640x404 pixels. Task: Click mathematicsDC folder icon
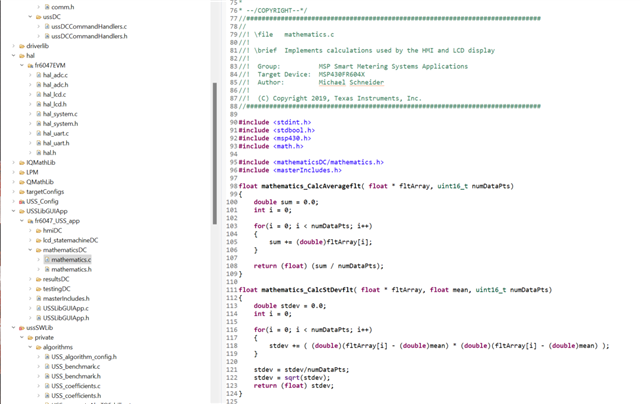click(39, 250)
